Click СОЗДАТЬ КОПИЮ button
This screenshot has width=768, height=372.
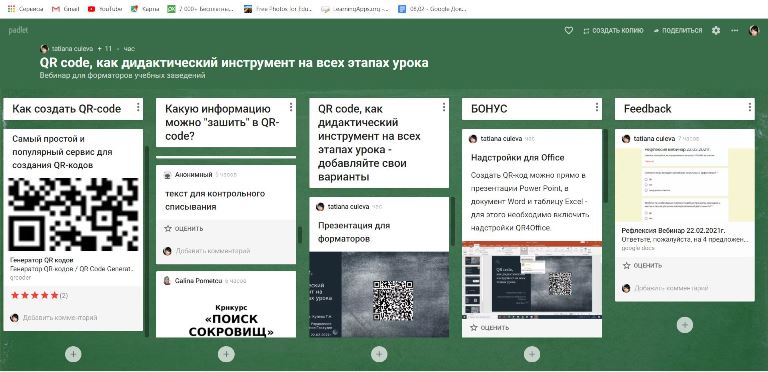(x=613, y=30)
